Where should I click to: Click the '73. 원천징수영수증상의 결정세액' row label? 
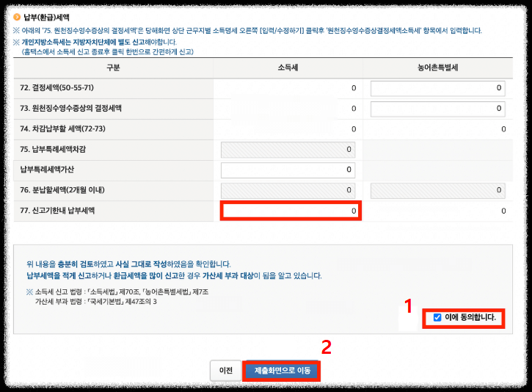point(70,108)
